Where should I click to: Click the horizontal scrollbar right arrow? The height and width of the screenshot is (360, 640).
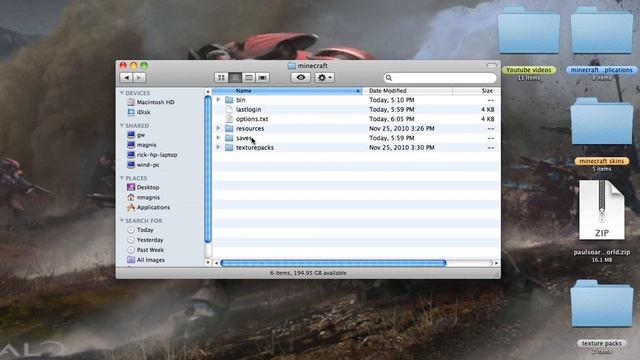coord(496,263)
